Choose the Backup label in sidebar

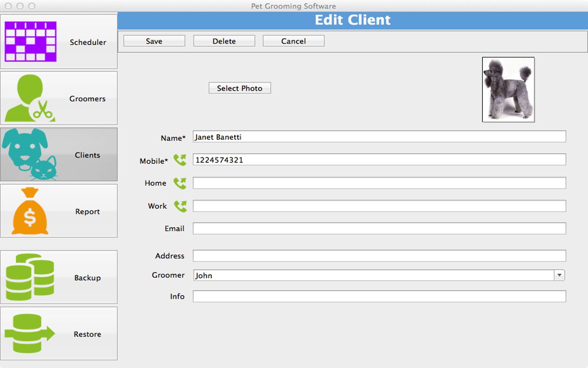[87, 278]
